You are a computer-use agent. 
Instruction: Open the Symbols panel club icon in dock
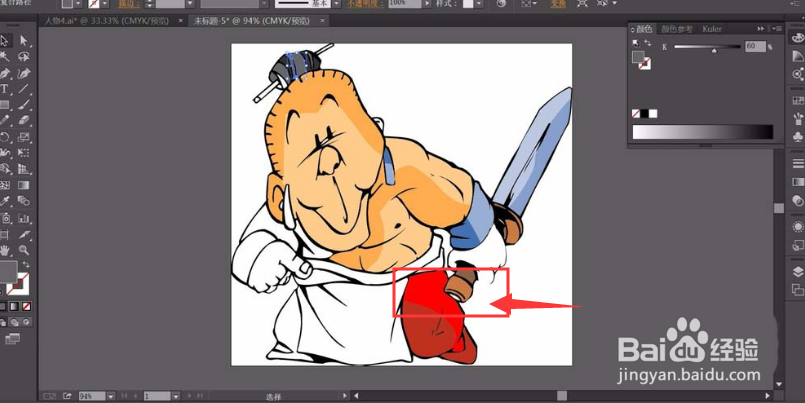tap(797, 137)
